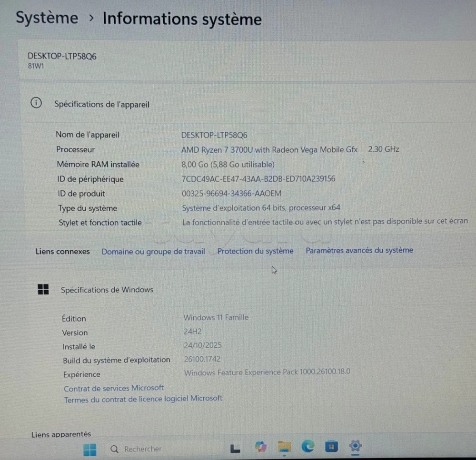Open Domaine ou groupe de travail link

click(x=153, y=251)
